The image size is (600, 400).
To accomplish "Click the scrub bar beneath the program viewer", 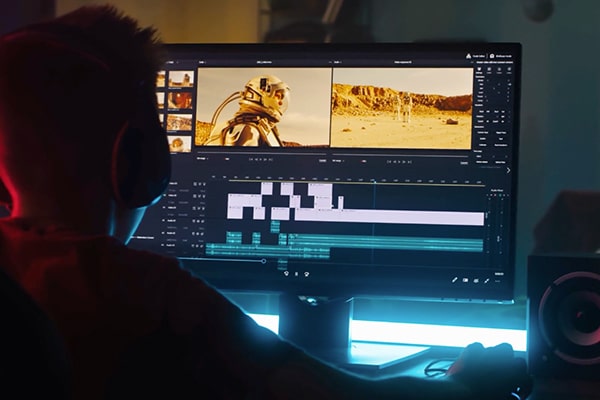I will coord(400,156).
